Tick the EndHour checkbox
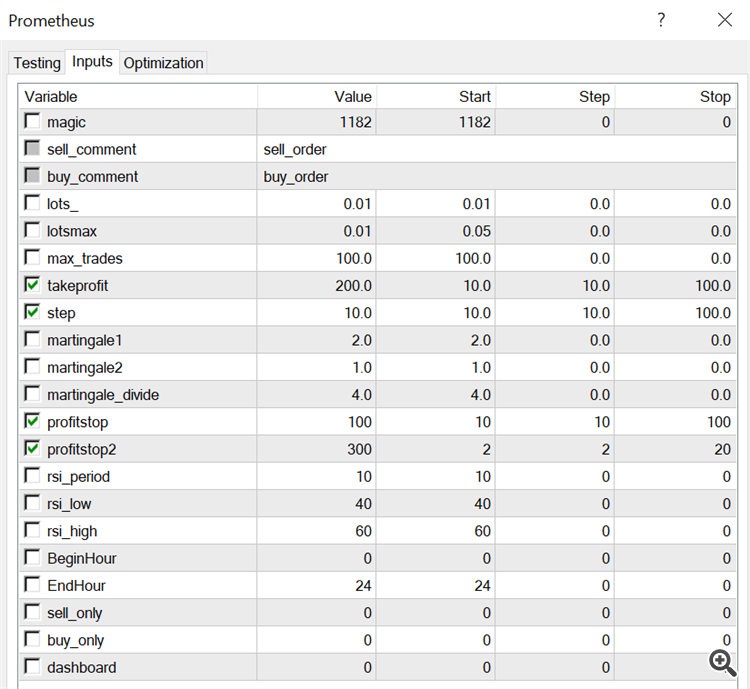The image size is (750, 689). pyautogui.click(x=32, y=585)
